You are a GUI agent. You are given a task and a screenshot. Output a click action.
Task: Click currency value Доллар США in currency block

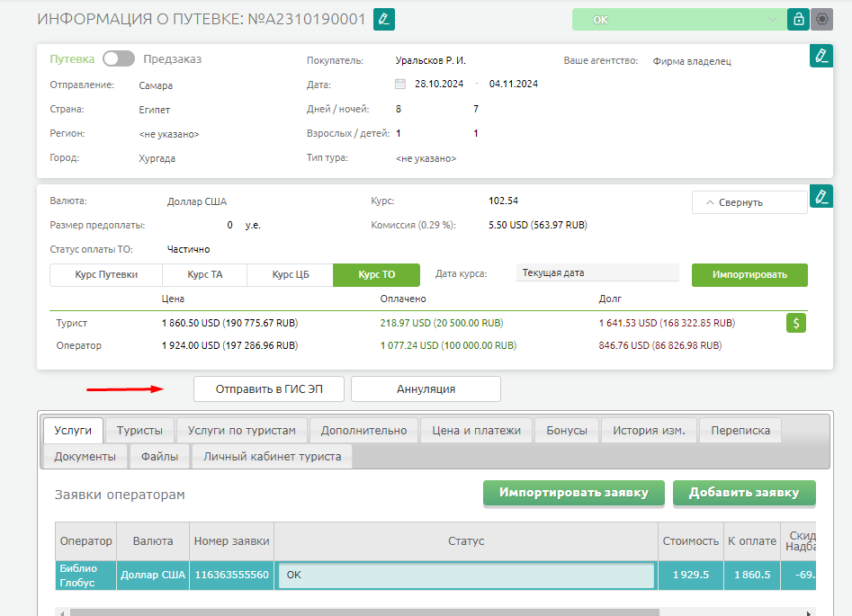pos(197,201)
